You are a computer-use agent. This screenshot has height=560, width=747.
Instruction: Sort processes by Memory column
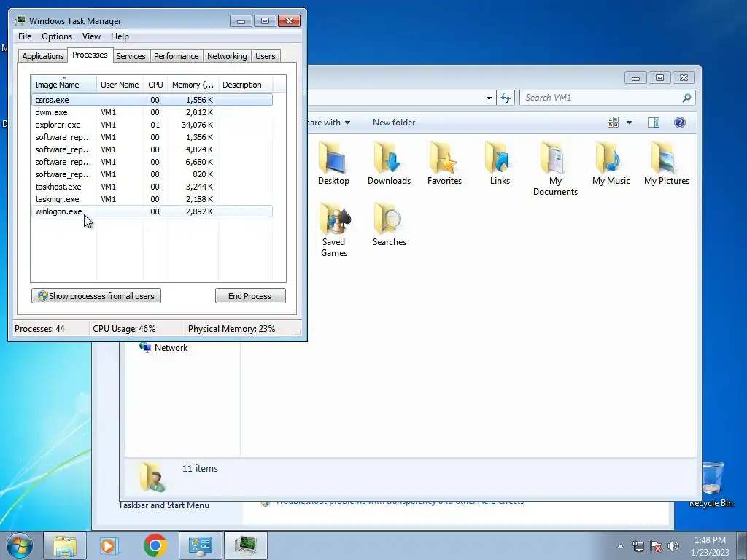click(x=193, y=85)
